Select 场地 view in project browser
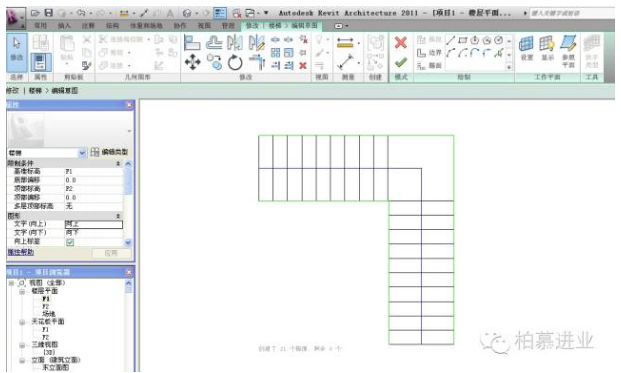This screenshot has height=373, width=621. coord(48,314)
